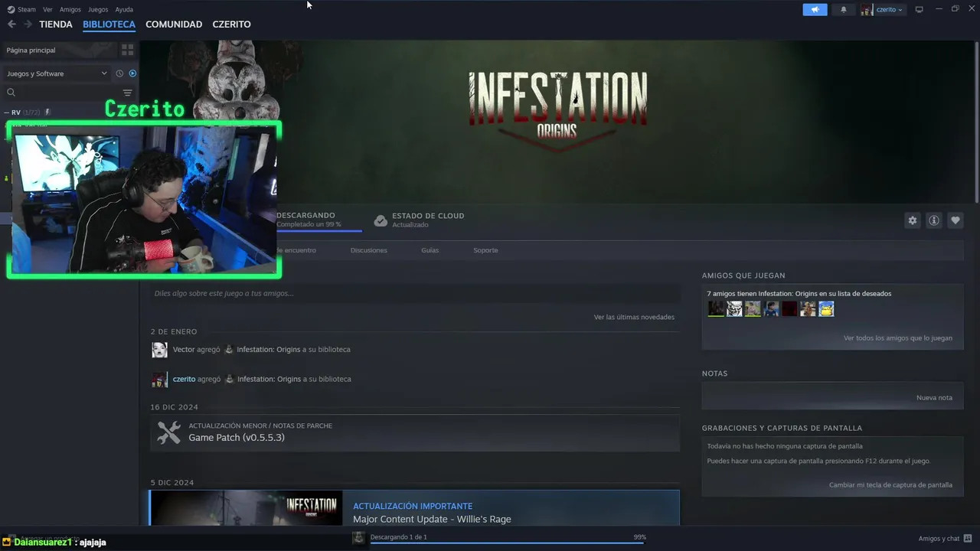Click the cloud status checkmark icon

pyautogui.click(x=381, y=220)
